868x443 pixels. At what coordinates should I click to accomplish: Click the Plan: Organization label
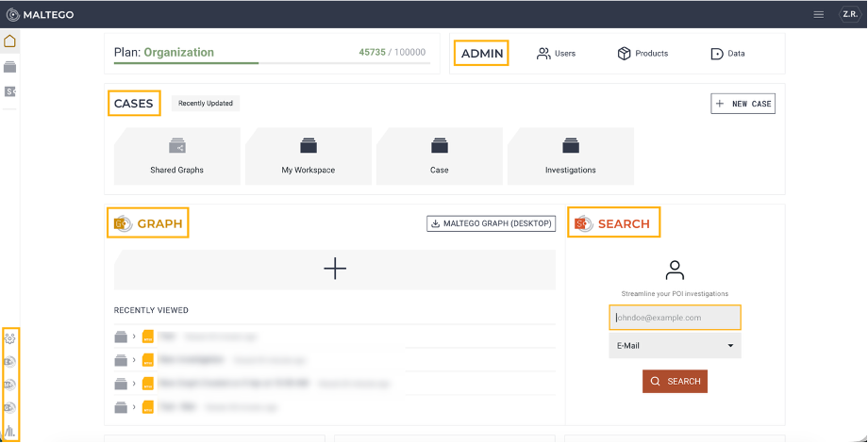coord(164,53)
